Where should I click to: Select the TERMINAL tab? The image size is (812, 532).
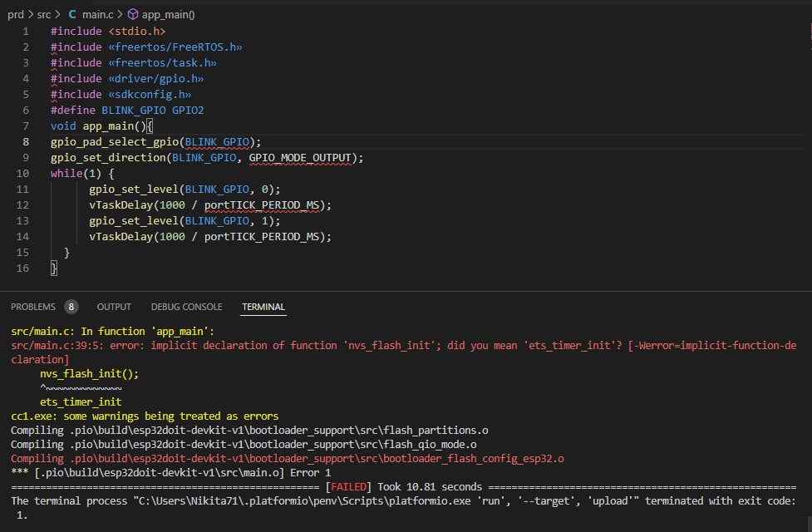pyautogui.click(x=263, y=307)
